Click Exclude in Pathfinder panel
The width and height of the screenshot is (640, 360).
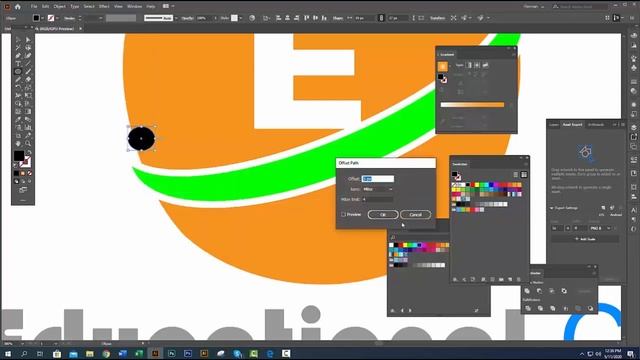tap(564, 291)
